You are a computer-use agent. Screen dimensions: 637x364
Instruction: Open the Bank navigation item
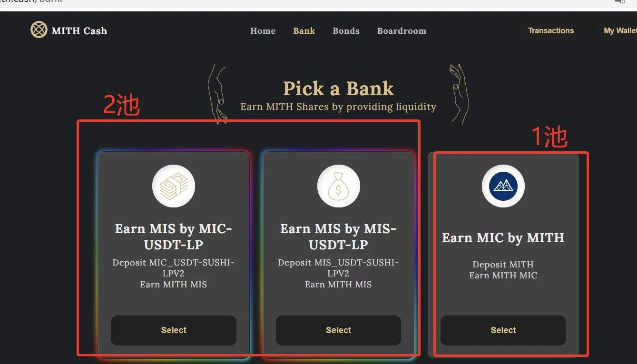point(304,31)
